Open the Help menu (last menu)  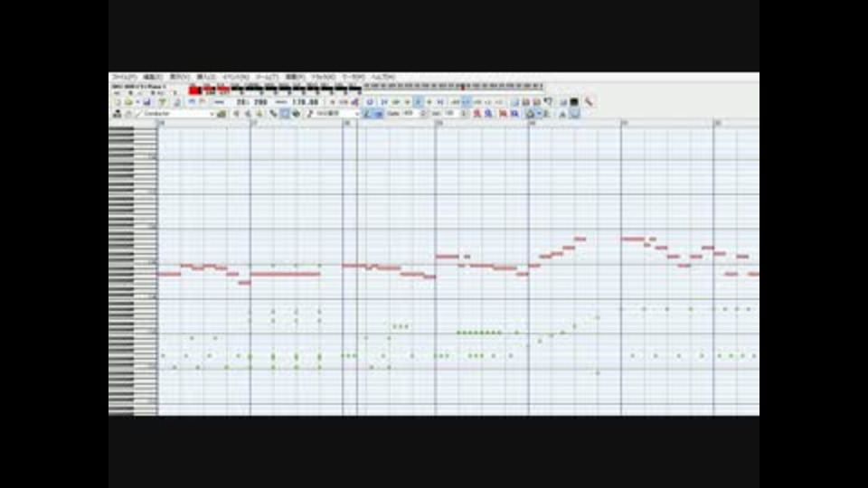click(382, 77)
